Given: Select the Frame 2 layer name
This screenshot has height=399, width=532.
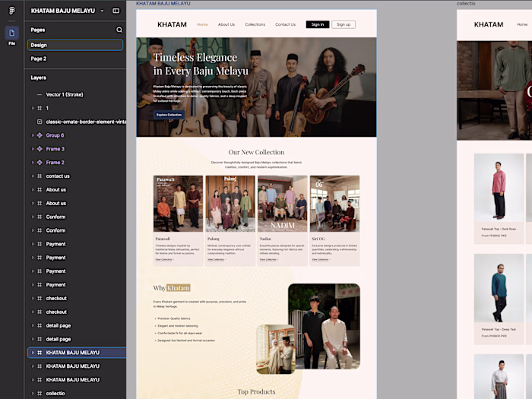Looking at the screenshot, I should click(x=55, y=163).
